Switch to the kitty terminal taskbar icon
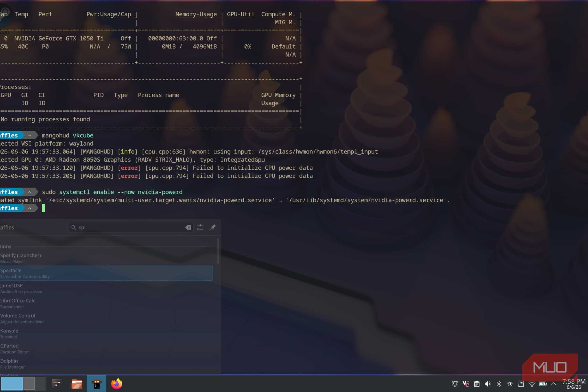This screenshot has height=392, width=588. pyautogui.click(x=97, y=384)
